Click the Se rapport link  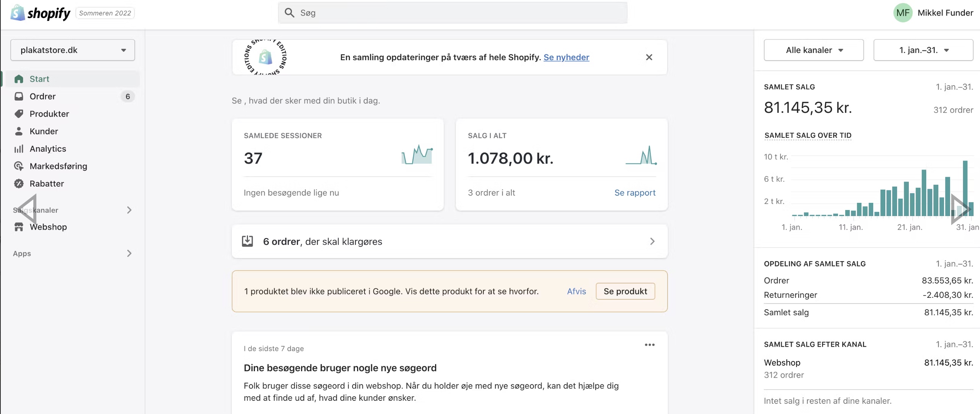(x=635, y=193)
